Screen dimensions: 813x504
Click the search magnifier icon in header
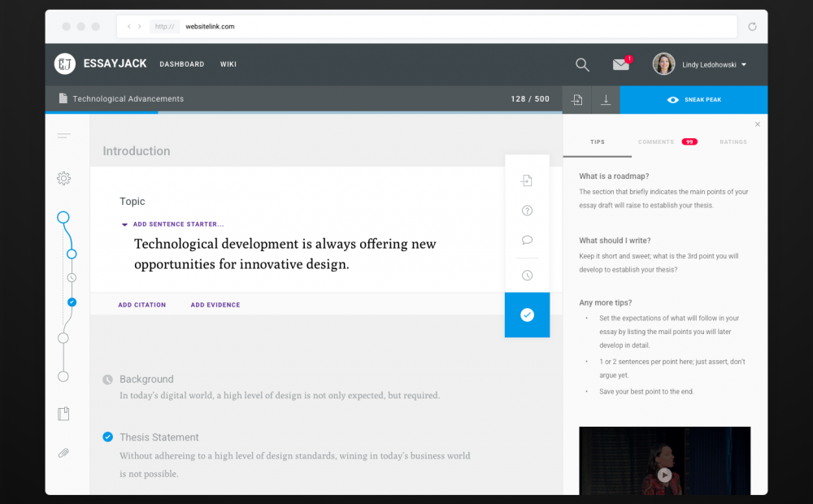click(582, 64)
